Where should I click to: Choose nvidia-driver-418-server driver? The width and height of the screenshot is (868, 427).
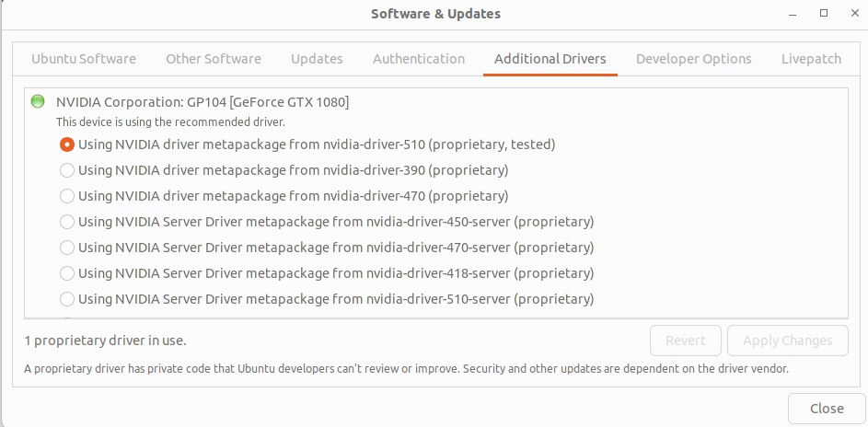pyautogui.click(x=67, y=273)
